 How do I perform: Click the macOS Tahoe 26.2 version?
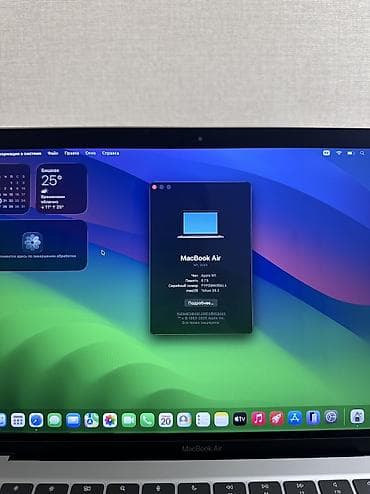click(210, 291)
